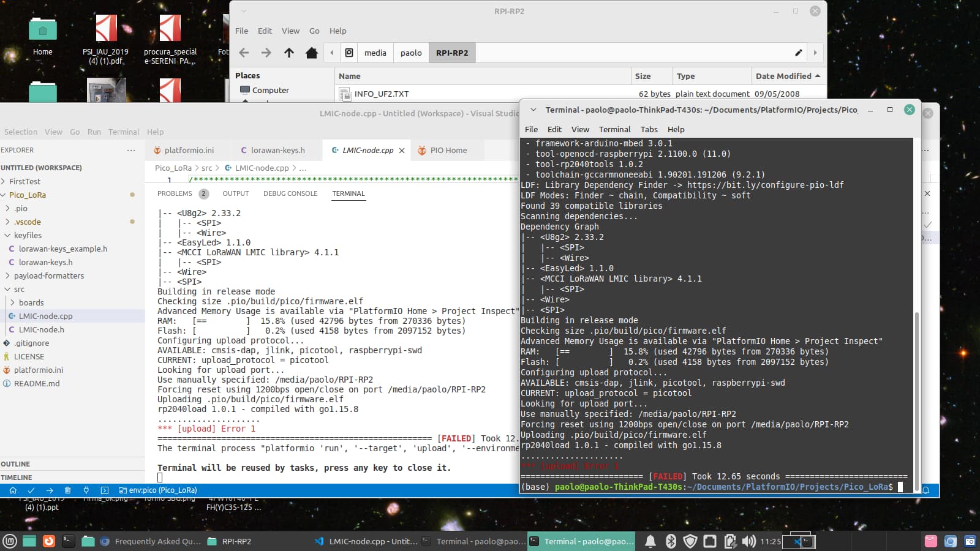Launch Firefox from taskbar
The width and height of the screenshot is (980, 551).
click(x=49, y=541)
